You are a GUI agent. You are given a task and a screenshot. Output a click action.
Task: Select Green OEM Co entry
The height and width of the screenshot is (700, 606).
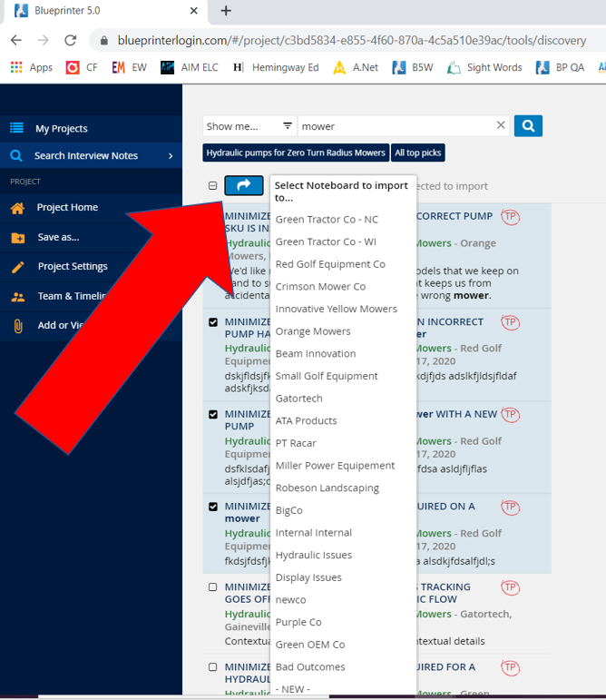click(x=310, y=645)
